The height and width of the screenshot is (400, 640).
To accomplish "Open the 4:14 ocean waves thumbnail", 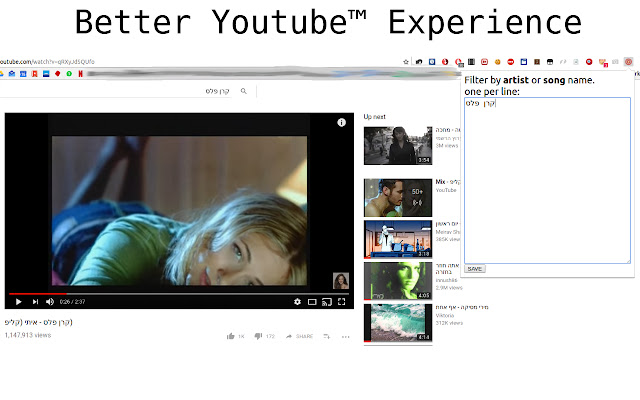I will [398, 322].
